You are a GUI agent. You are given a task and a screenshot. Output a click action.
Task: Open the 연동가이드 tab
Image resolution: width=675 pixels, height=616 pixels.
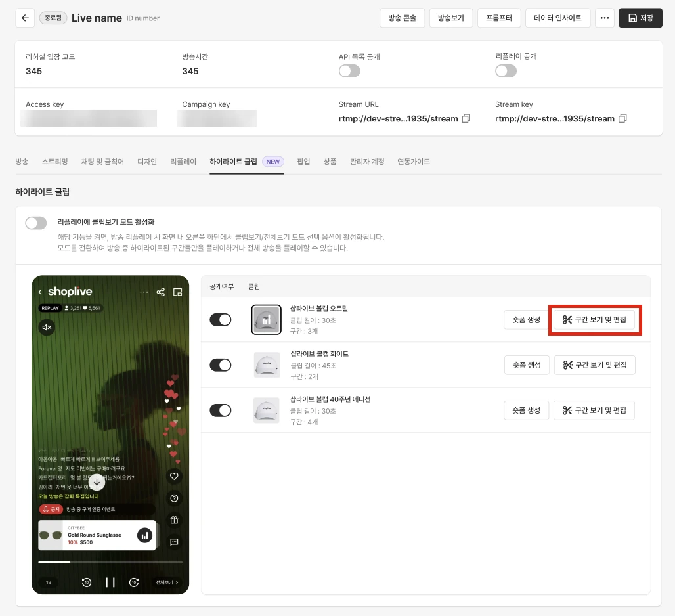[413, 162]
